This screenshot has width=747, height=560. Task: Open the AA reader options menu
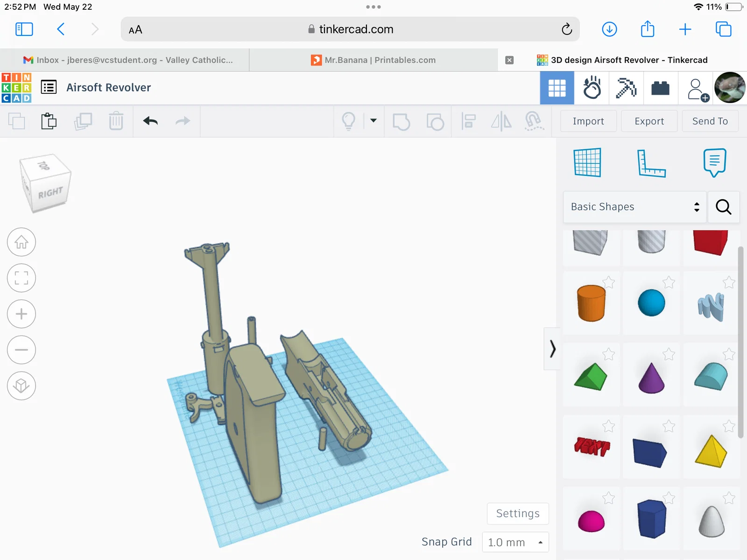[135, 30]
